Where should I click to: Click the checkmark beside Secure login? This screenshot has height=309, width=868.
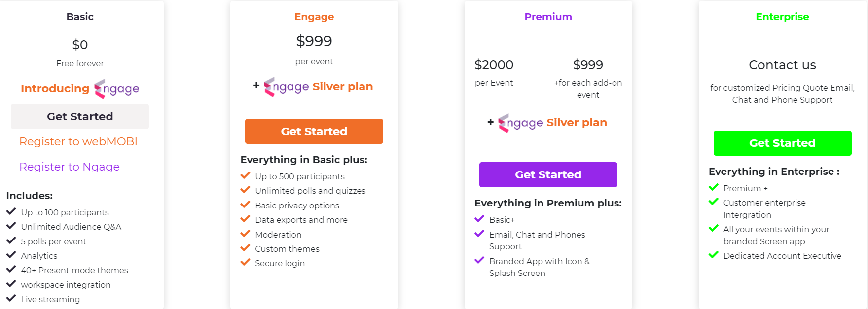coord(245,262)
